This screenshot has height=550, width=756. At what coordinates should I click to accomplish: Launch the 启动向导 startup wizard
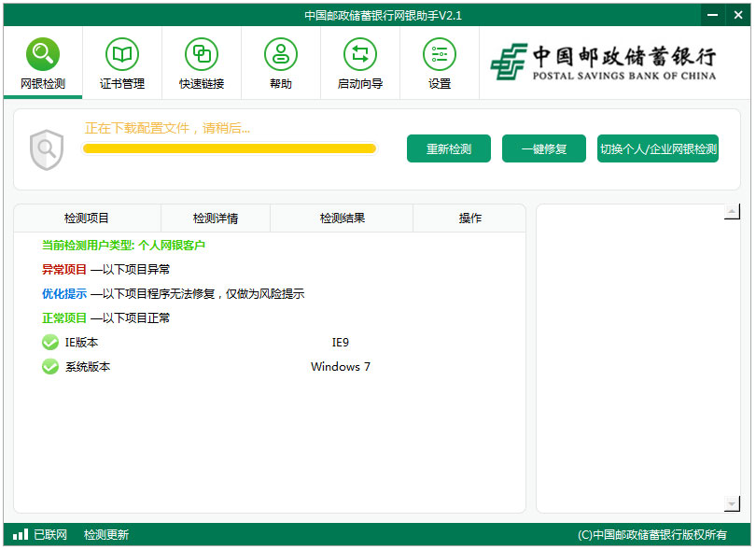[360, 63]
